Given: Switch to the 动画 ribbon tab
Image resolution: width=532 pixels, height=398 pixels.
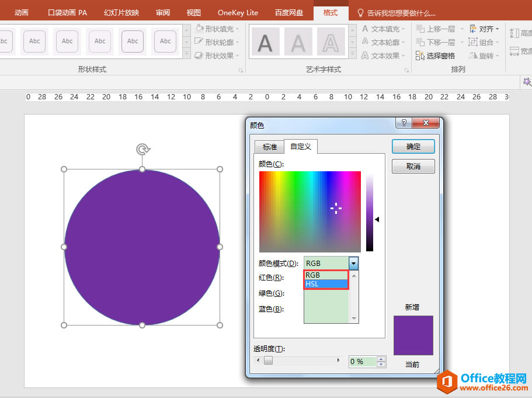Looking at the screenshot, I should (22, 13).
